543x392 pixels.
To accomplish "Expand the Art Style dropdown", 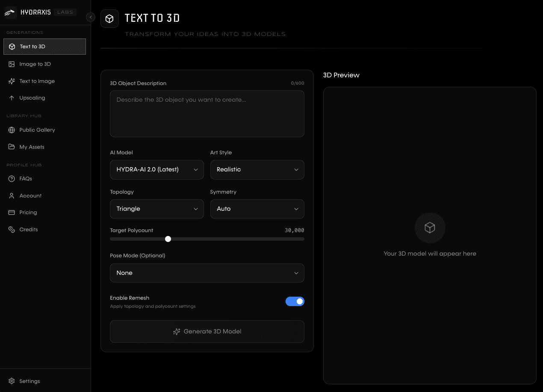I will pos(257,170).
